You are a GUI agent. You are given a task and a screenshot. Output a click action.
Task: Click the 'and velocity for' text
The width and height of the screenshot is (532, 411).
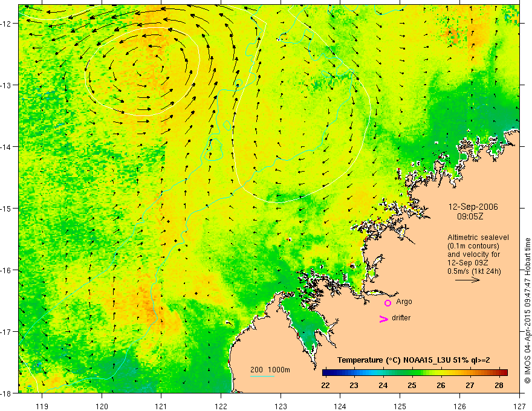tap(473, 254)
